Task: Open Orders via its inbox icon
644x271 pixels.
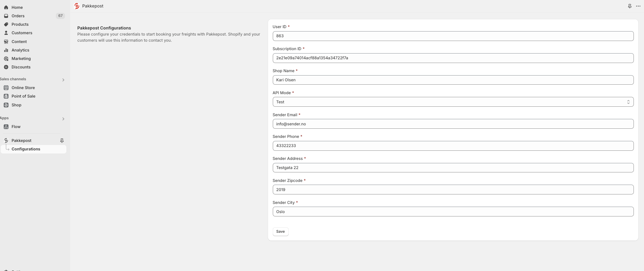Action: pyautogui.click(x=6, y=16)
